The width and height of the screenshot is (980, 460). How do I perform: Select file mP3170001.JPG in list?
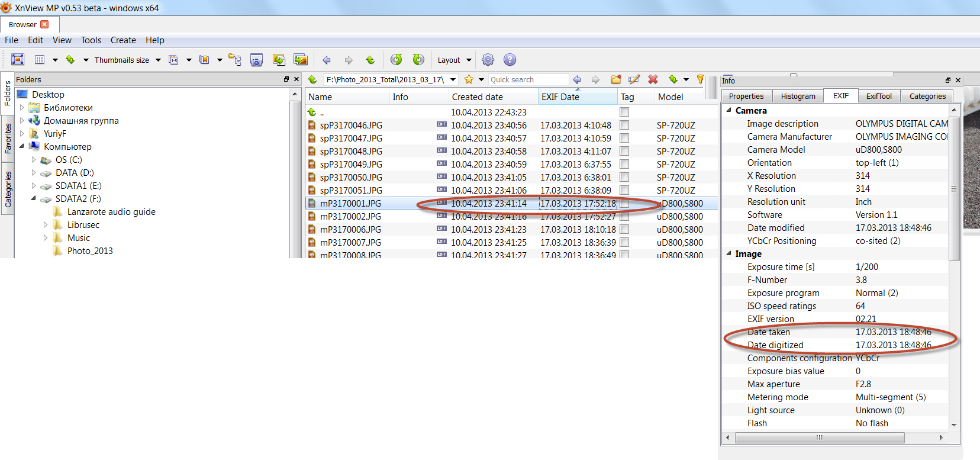pos(350,203)
